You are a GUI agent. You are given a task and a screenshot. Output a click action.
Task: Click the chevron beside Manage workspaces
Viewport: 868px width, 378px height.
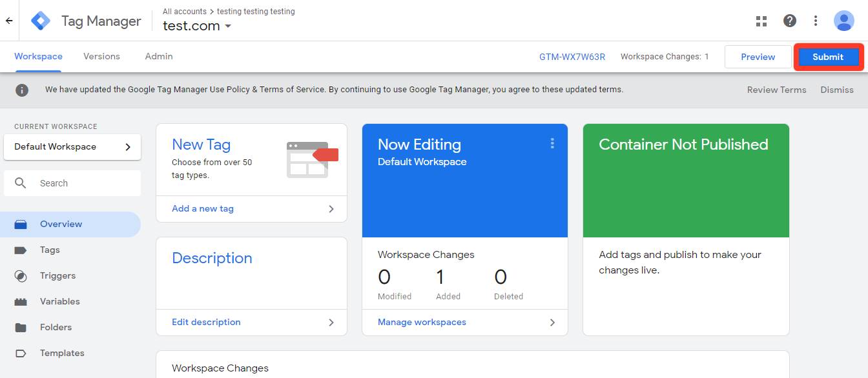(x=552, y=323)
